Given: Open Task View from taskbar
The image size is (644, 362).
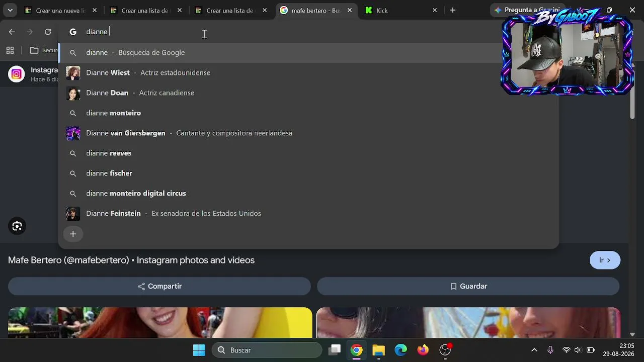Looking at the screenshot, I should click(x=335, y=350).
